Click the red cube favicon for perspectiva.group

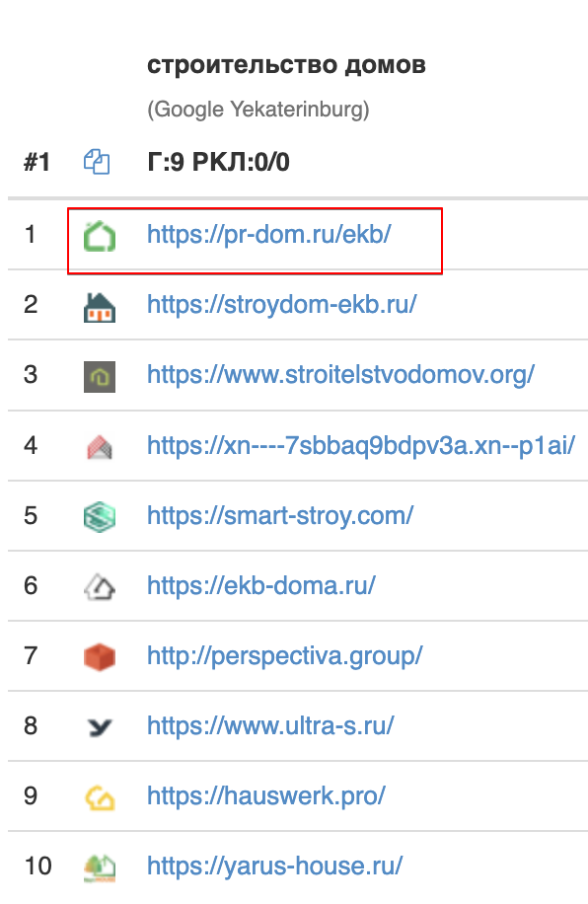click(100, 657)
